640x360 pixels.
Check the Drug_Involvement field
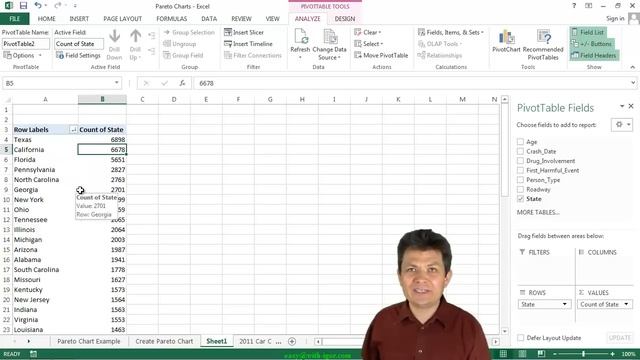(520, 160)
